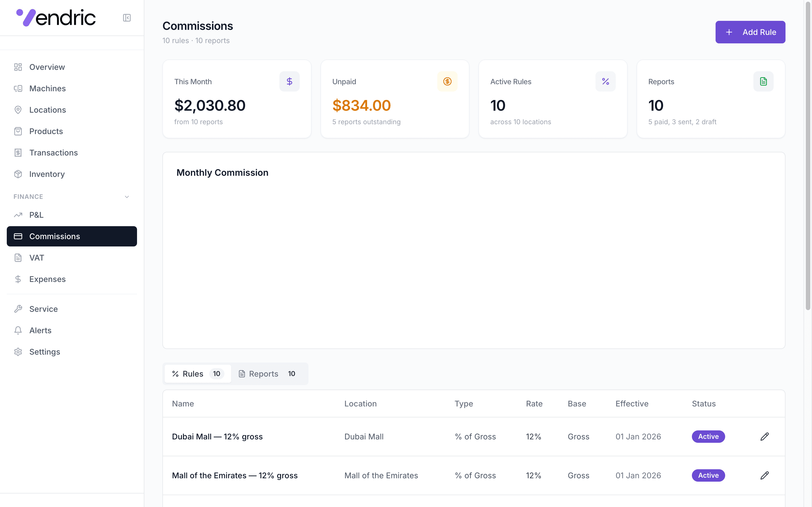Go to the VAT page

tap(37, 258)
